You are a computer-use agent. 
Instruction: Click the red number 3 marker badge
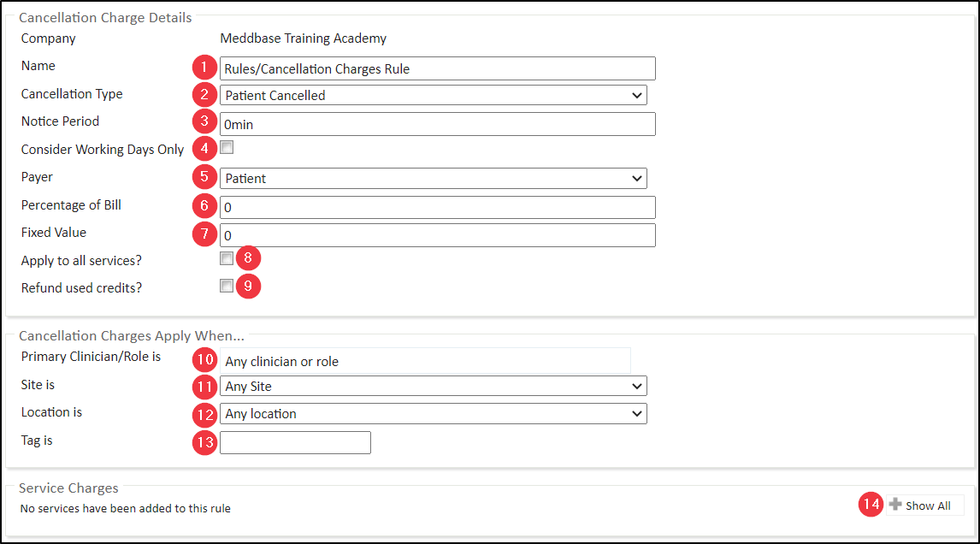204,122
